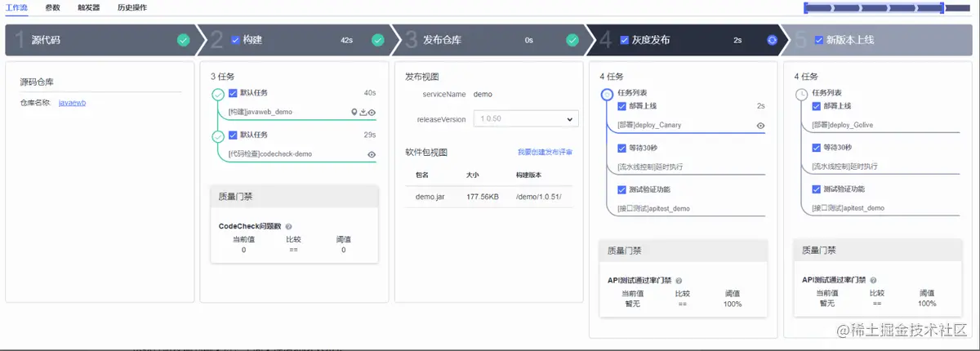
Task: Click the green success check on 发布仓库 stage
Action: click(x=572, y=39)
